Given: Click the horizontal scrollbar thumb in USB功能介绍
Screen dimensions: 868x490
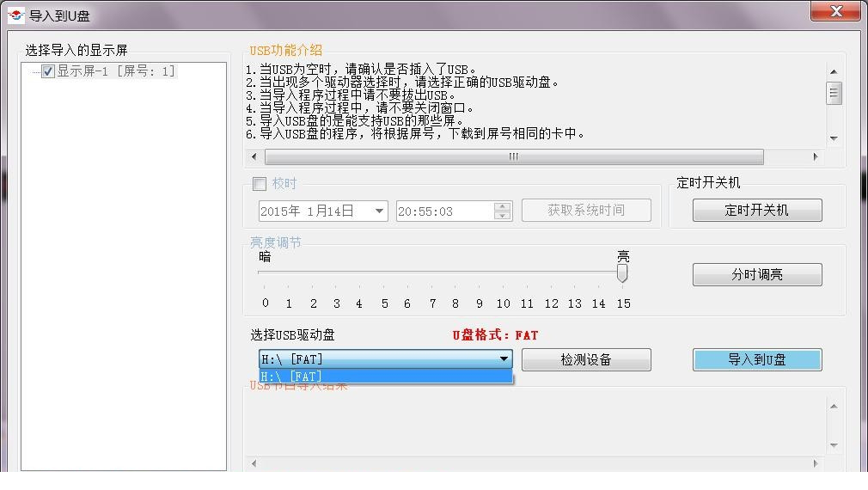Looking at the screenshot, I should point(514,156).
